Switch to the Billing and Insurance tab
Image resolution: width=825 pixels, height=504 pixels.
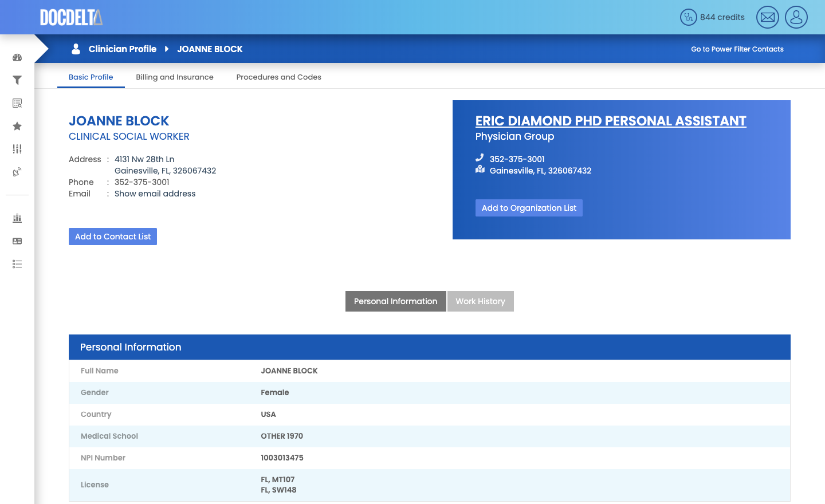coord(174,77)
